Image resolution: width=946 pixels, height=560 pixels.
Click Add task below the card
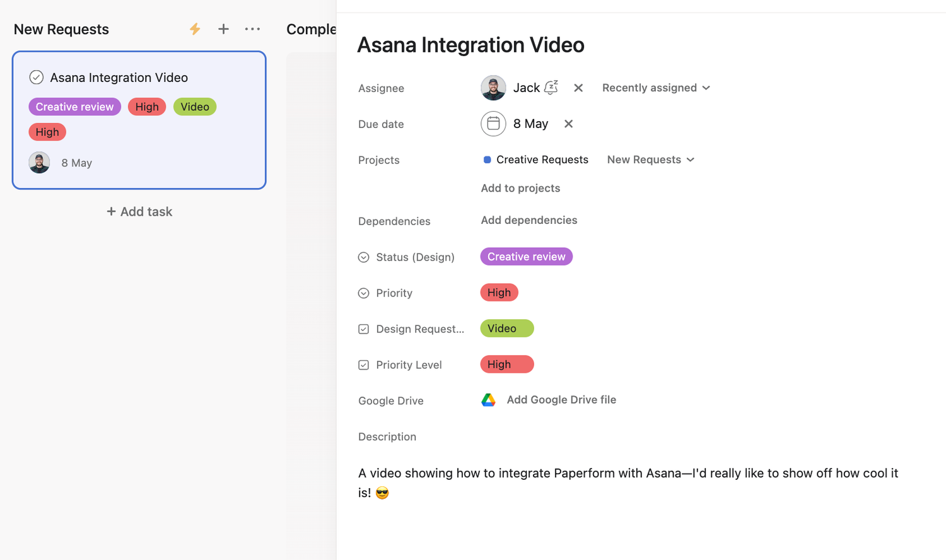coord(139,212)
